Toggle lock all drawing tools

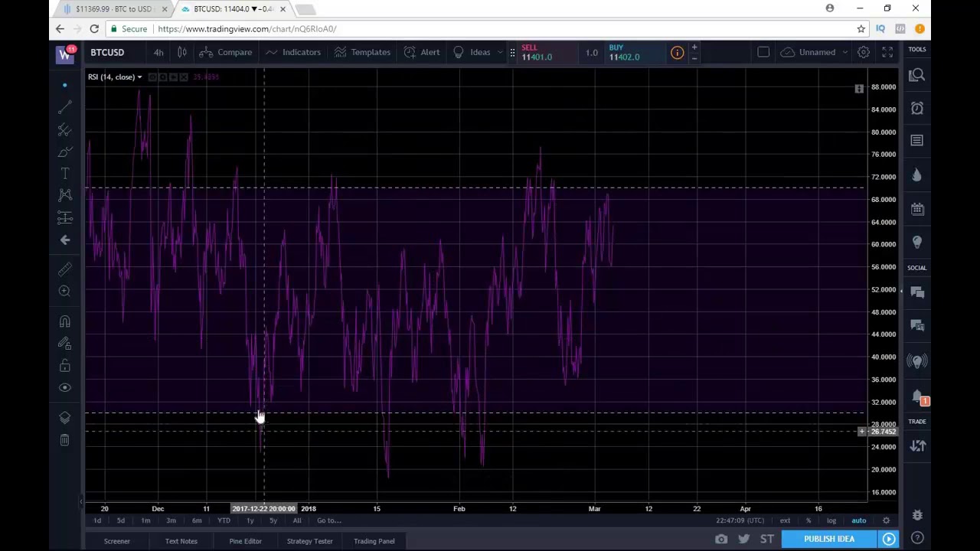[x=65, y=366]
